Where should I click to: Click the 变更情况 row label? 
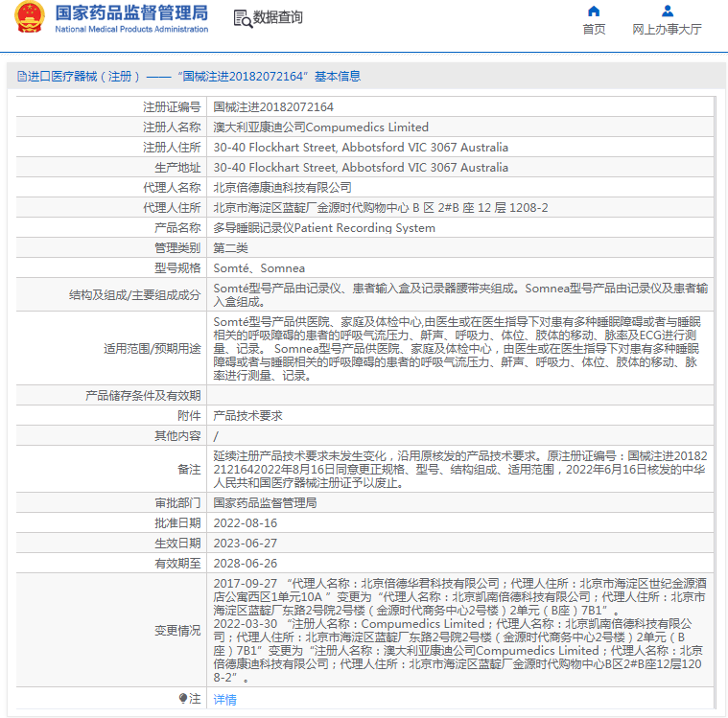(x=177, y=631)
